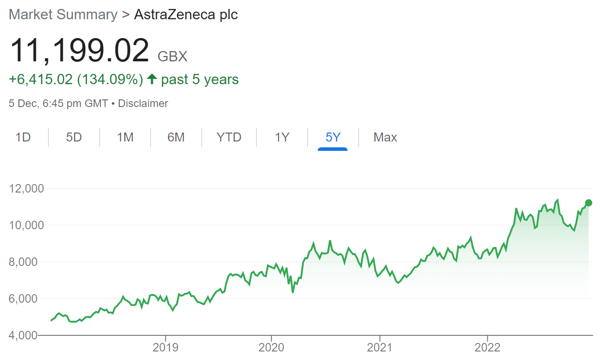Click the 2020 axis label
Image resolution: width=603 pixels, height=364 pixels.
[x=271, y=347]
